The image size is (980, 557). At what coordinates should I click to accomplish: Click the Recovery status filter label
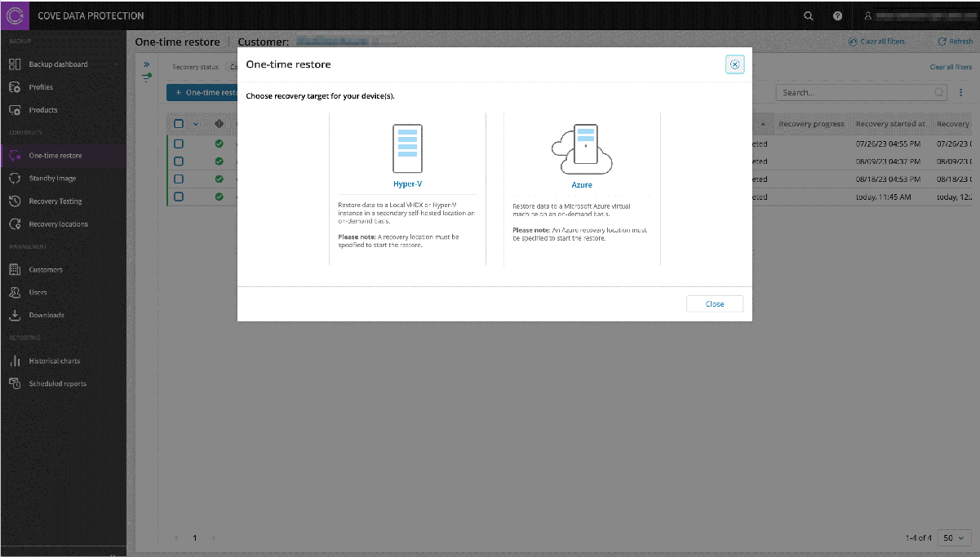[x=195, y=67]
